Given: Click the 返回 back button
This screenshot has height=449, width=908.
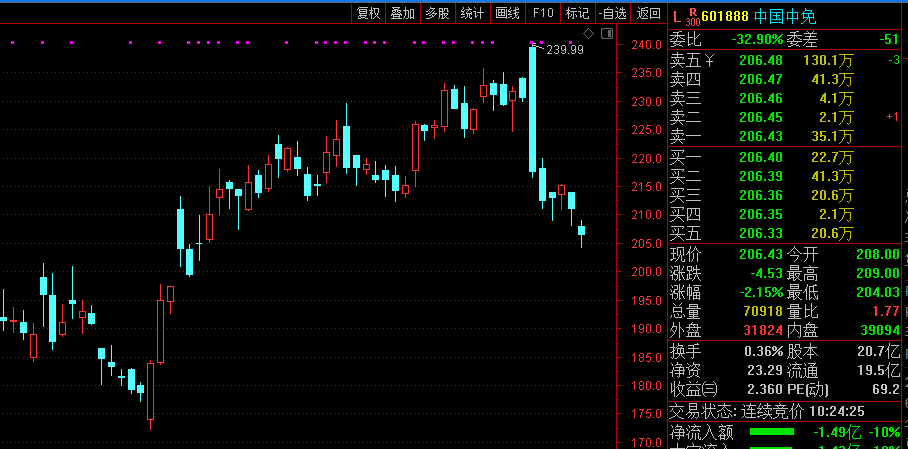Looking at the screenshot, I should click(649, 13).
